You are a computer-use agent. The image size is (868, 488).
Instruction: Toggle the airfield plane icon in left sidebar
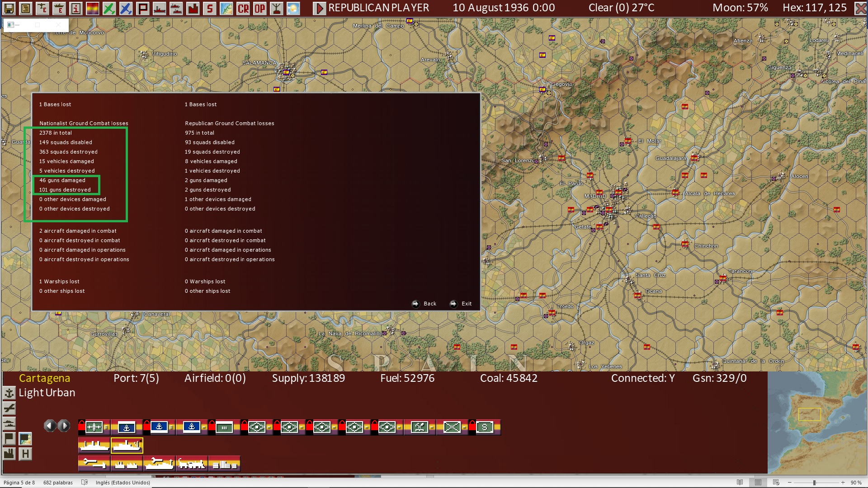click(9, 408)
